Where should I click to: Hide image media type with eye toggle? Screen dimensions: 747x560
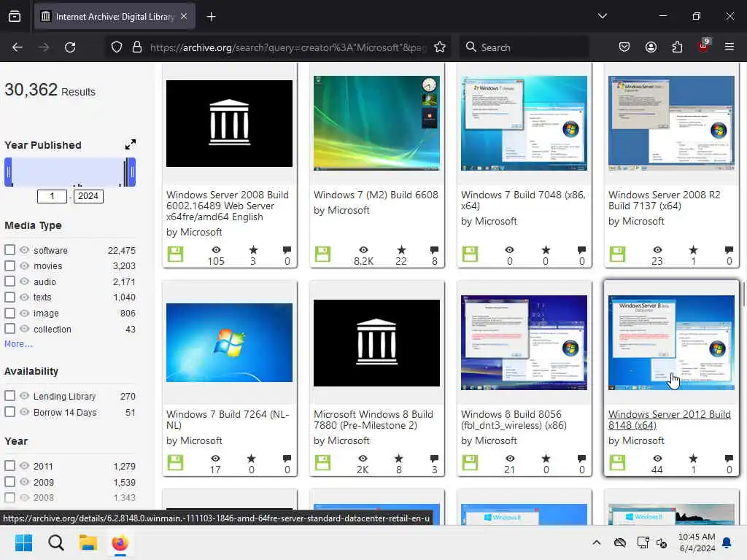coord(24,313)
